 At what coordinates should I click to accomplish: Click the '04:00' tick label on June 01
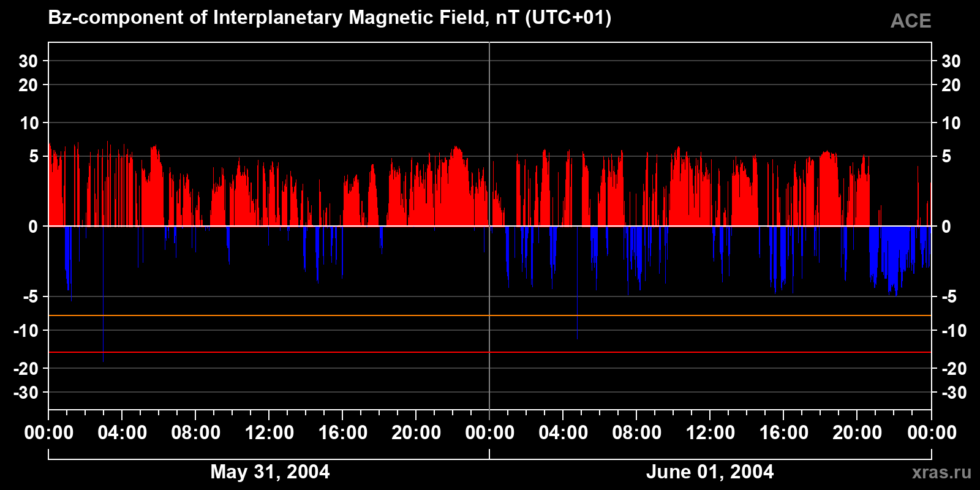pyautogui.click(x=563, y=432)
